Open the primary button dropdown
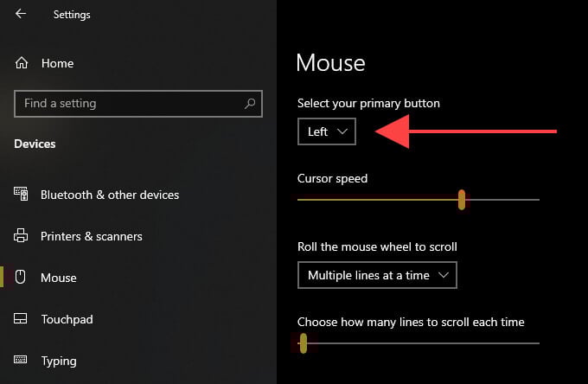 tap(326, 131)
